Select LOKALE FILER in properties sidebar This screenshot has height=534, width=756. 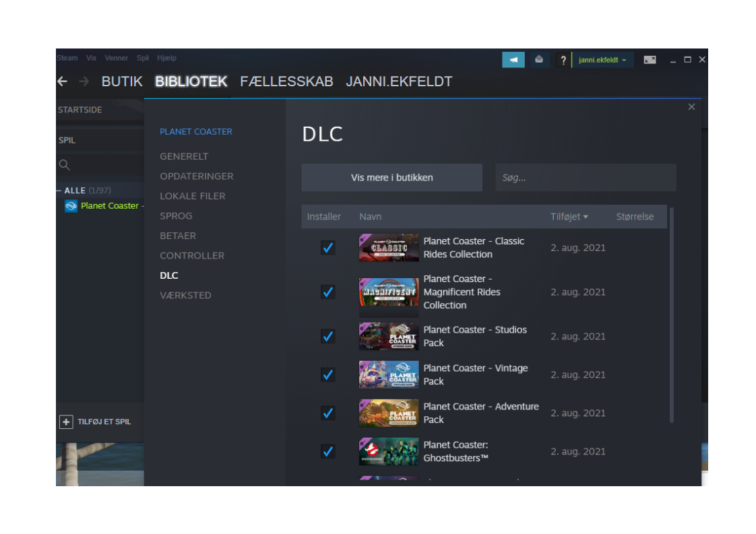193,196
